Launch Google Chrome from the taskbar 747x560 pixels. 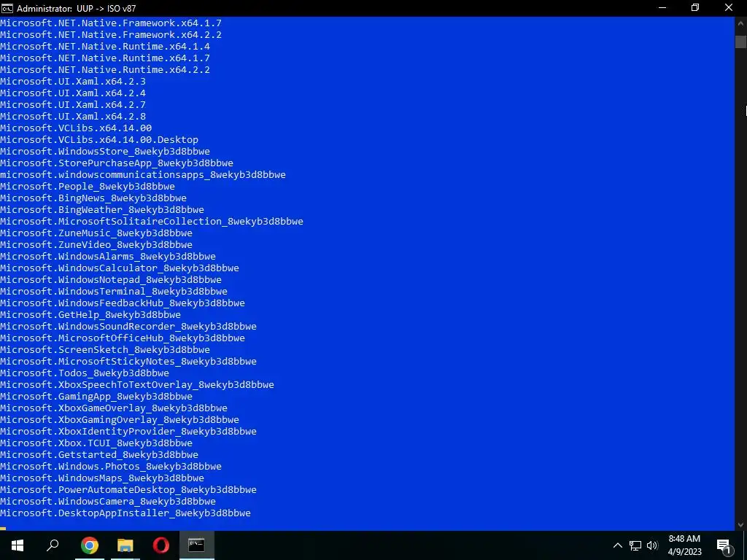[x=89, y=545]
